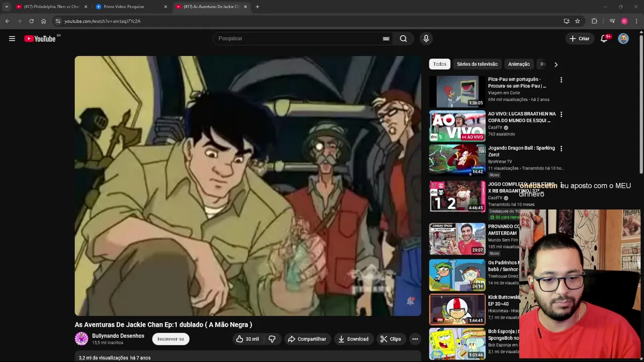The width and height of the screenshot is (644, 362).
Task: Open the account avatar menu
Action: 623,39
